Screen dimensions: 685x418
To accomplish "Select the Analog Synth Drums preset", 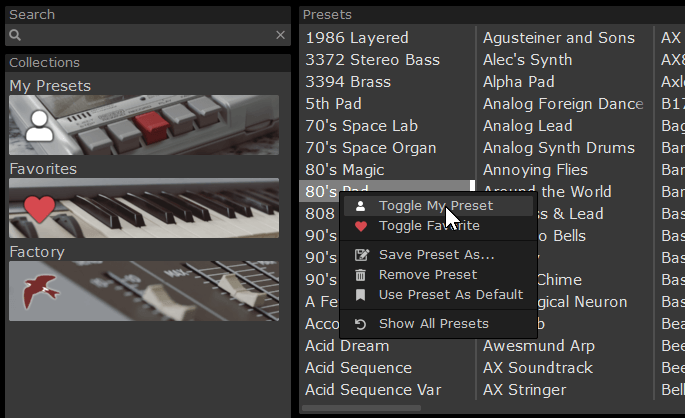I will (559, 148).
